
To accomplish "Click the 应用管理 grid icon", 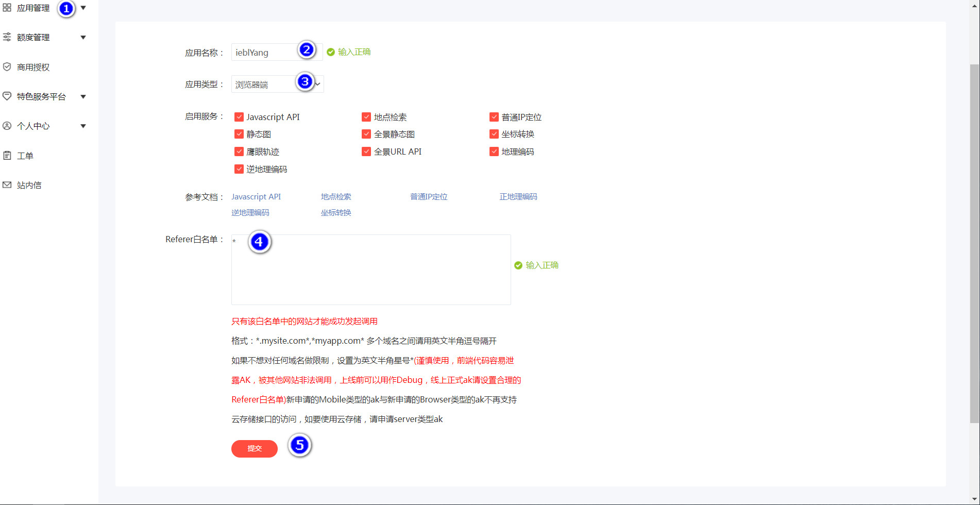I will pyautogui.click(x=7, y=8).
